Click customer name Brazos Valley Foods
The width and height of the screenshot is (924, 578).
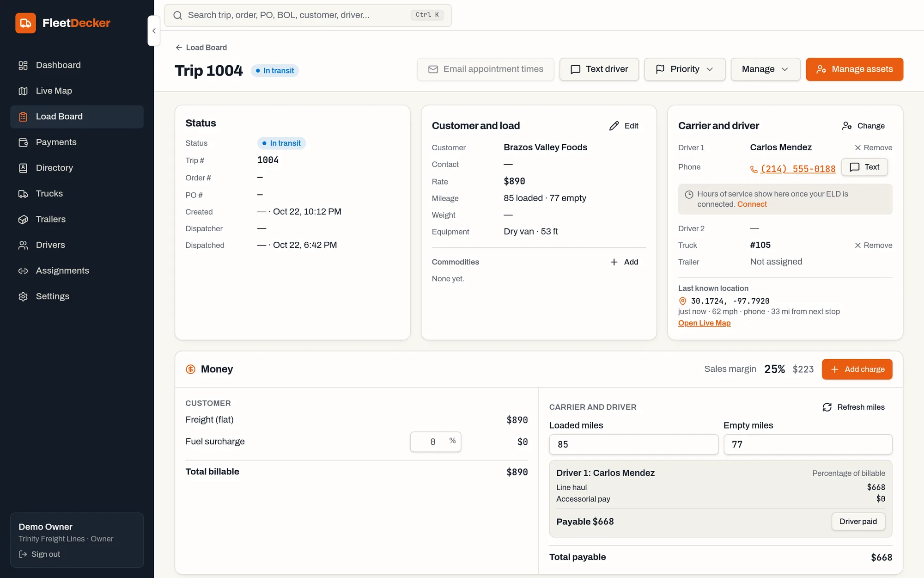pyautogui.click(x=545, y=148)
